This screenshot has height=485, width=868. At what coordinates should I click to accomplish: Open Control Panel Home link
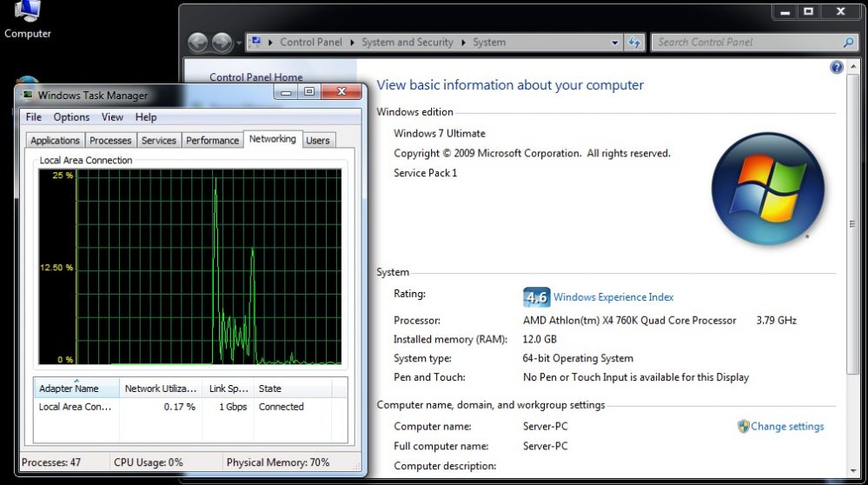[x=255, y=77]
